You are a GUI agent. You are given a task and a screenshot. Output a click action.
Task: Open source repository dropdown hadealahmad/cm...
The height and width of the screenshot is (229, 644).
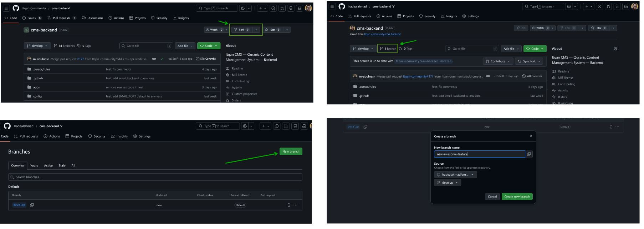tap(455, 175)
